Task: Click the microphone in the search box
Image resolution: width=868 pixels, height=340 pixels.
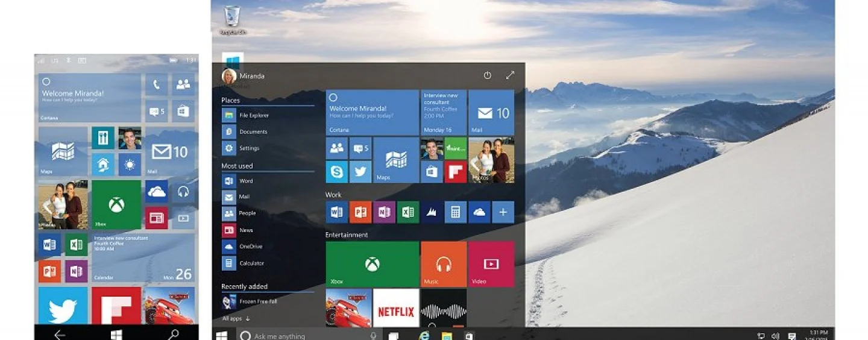Action: click(x=374, y=336)
